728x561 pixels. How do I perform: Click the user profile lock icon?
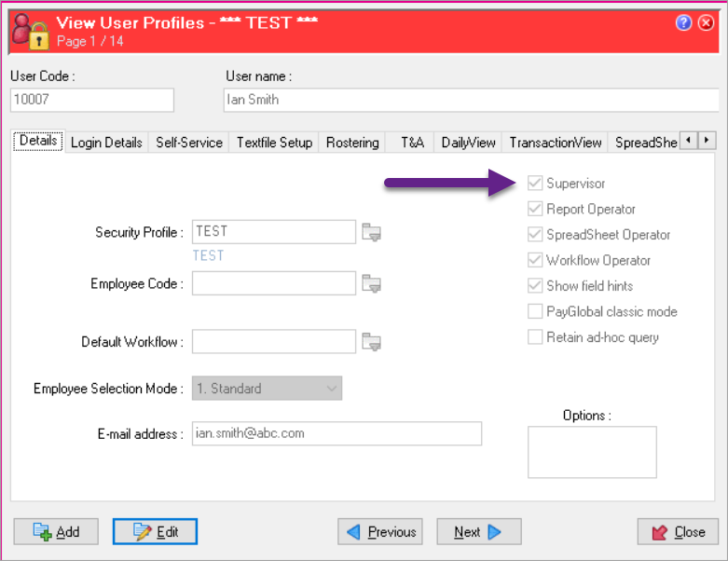click(x=27, y=30)
